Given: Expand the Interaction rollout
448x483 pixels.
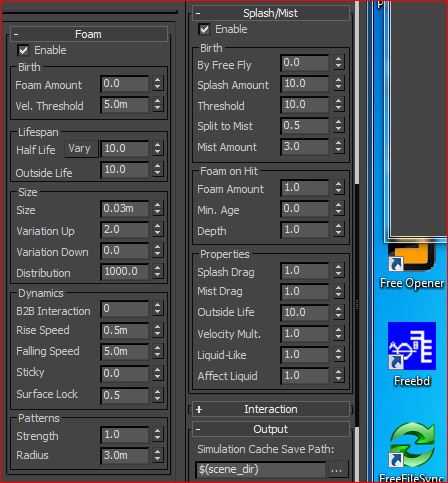Looking at the screenshot, I should (x=270, y=409).
